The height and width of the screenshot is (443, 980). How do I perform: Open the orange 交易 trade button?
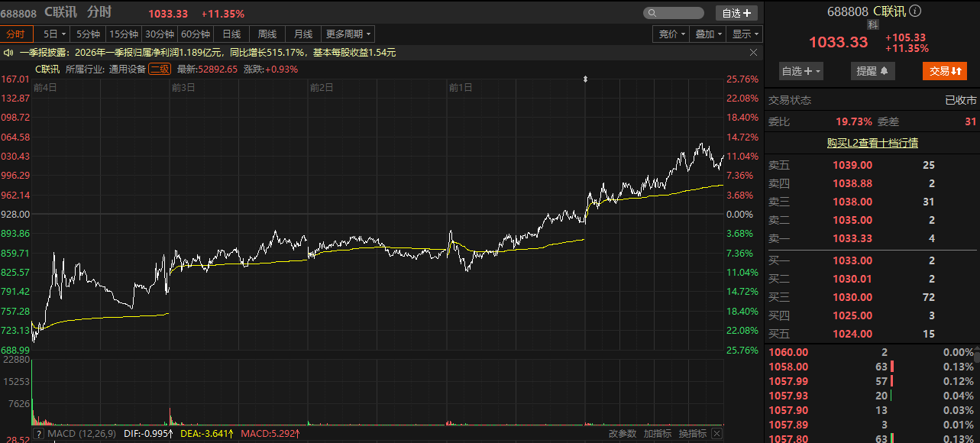945,71
